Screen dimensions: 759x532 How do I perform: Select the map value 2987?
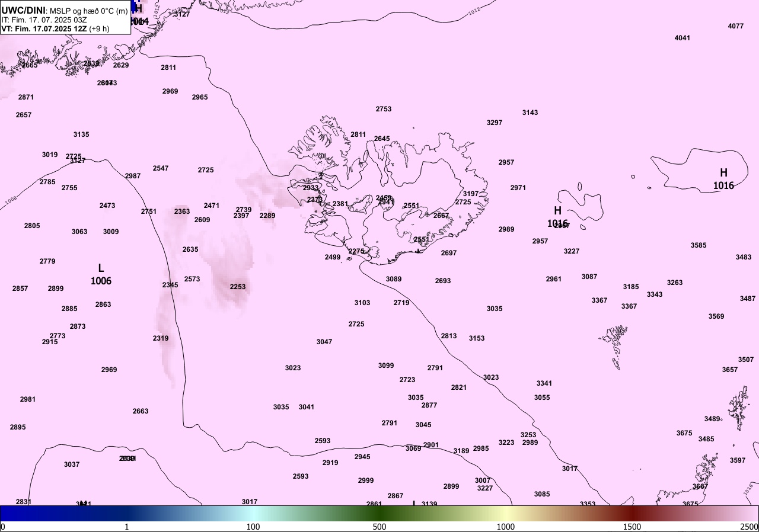pos(133,176)
